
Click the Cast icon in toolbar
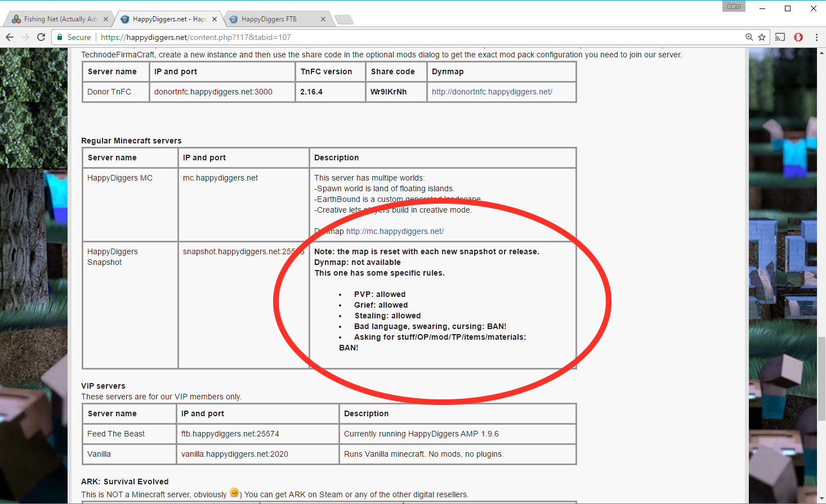(780, 37)
